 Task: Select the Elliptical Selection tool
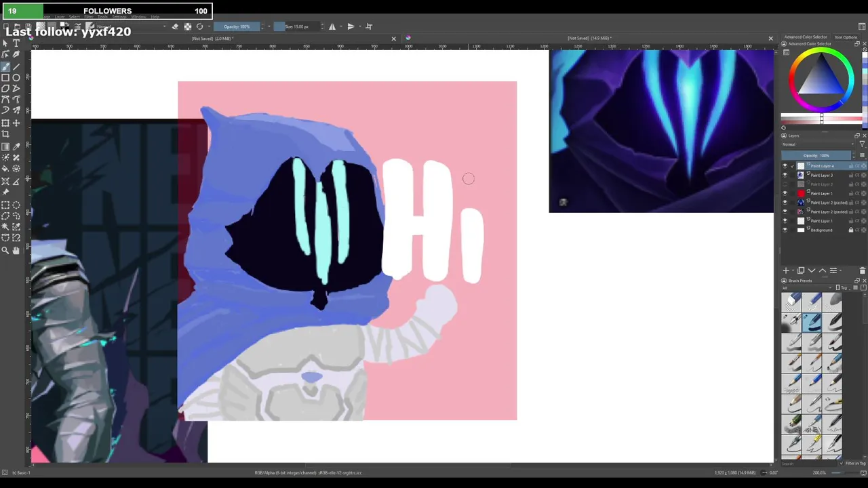[x=16, y=205]
